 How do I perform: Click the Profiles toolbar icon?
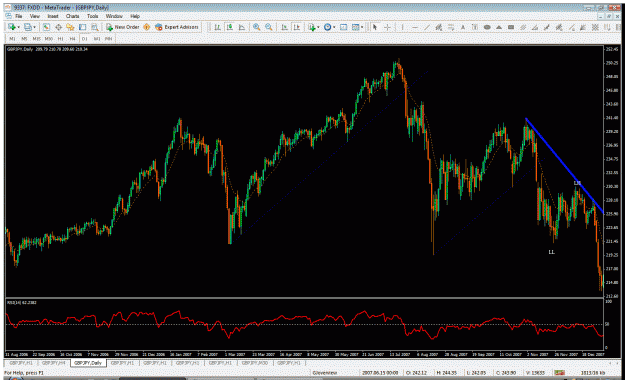pyautogui.click(x=27, y=27)
